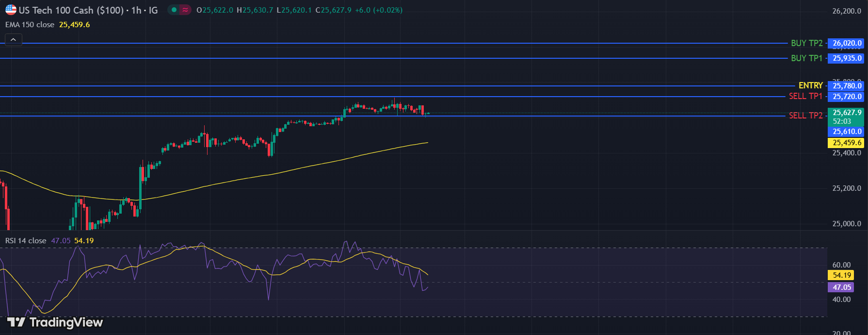
Task: Click the 26,020.0 price axis tag
Action: point(847,43)
